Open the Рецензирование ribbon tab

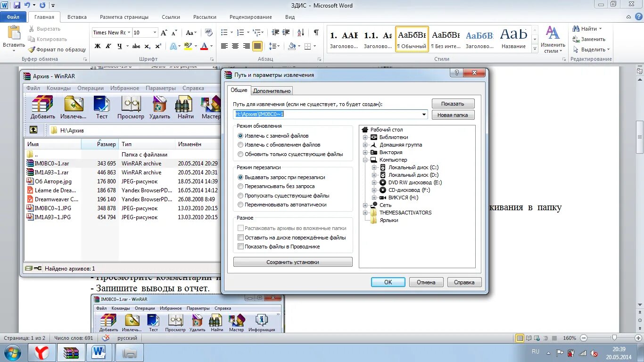tap(250, 17)
